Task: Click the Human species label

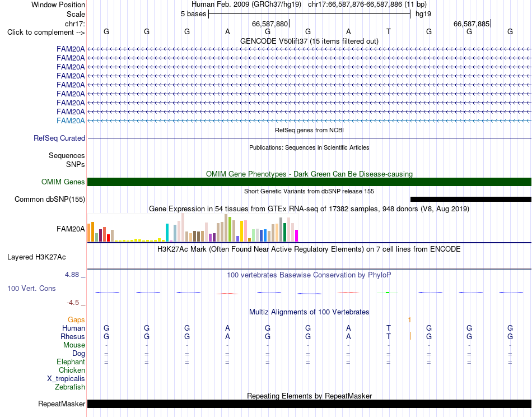Action: click(73, 328)
